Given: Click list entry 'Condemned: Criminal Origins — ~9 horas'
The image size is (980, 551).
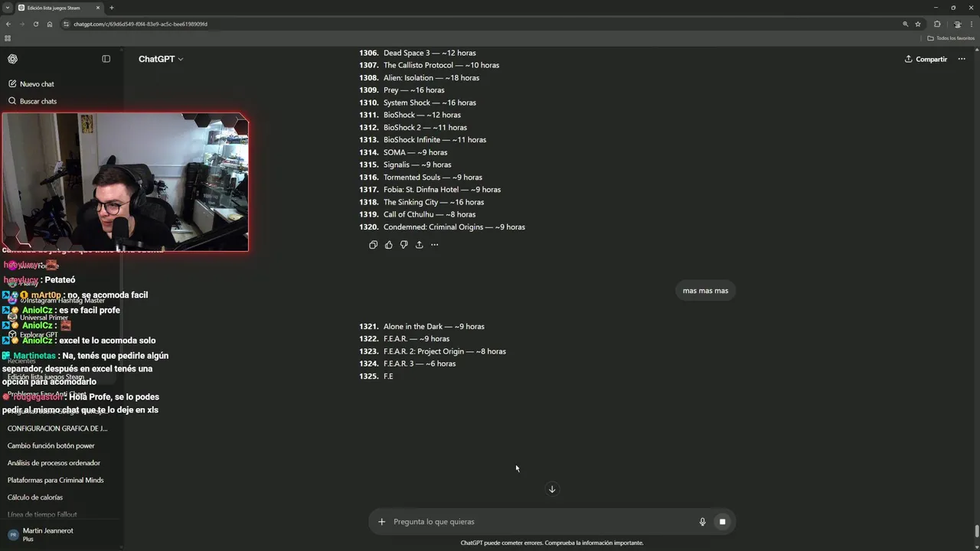Looking at the screenshot, I should 454,227.
